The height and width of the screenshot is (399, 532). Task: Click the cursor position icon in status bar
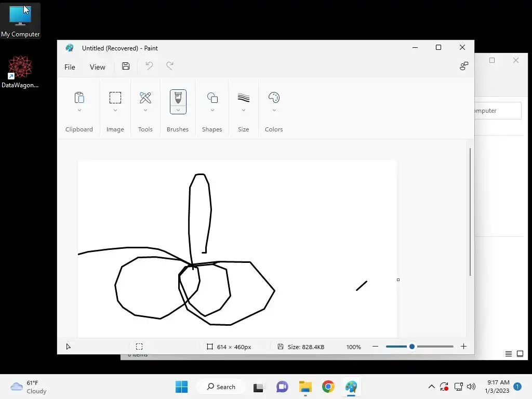pos(68,347)
